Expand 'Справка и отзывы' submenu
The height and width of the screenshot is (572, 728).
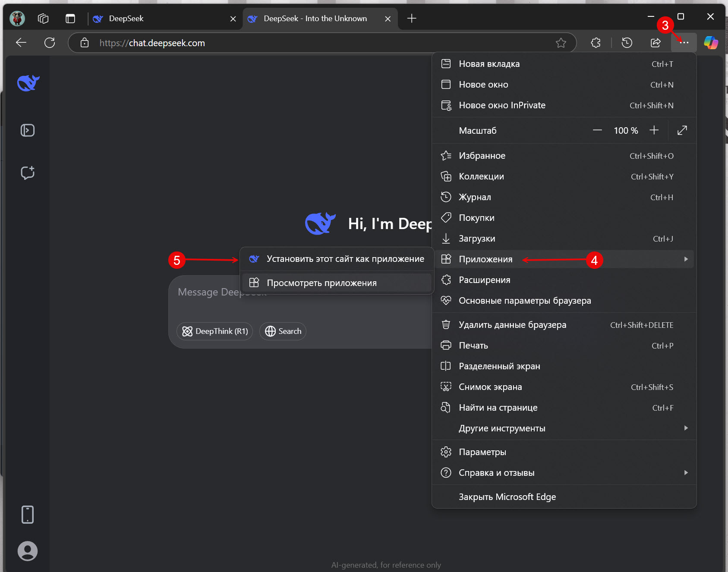pos(564,473)
